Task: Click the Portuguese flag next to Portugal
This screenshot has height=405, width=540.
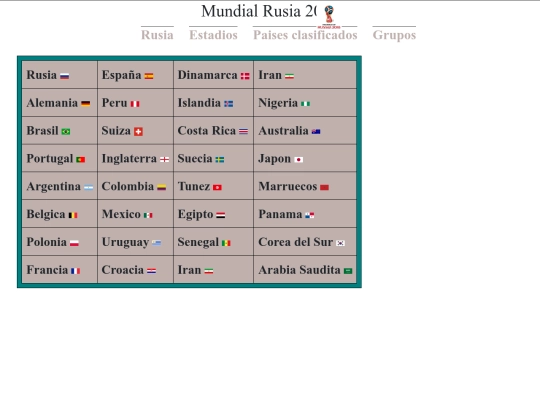Action: pos(81,159)
